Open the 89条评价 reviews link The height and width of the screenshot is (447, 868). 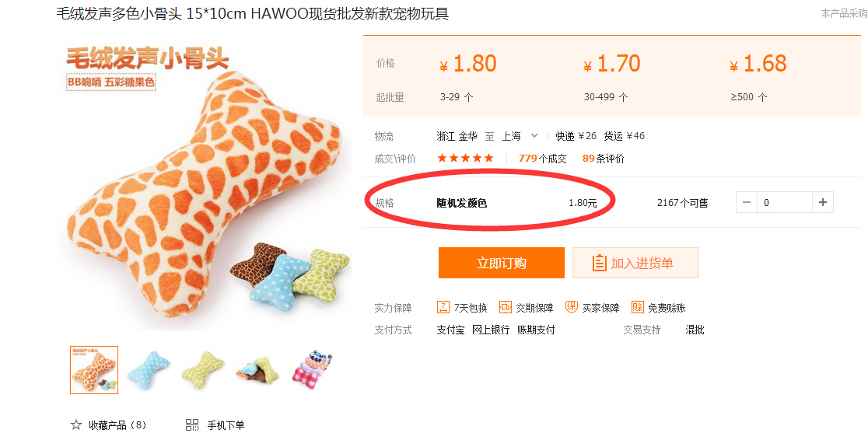(604, 159)
